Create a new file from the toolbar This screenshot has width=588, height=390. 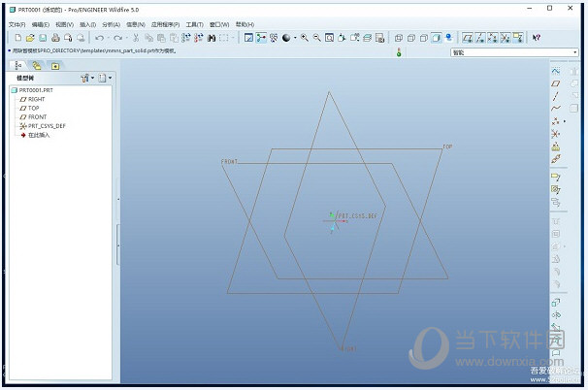[x=18, y=38]
